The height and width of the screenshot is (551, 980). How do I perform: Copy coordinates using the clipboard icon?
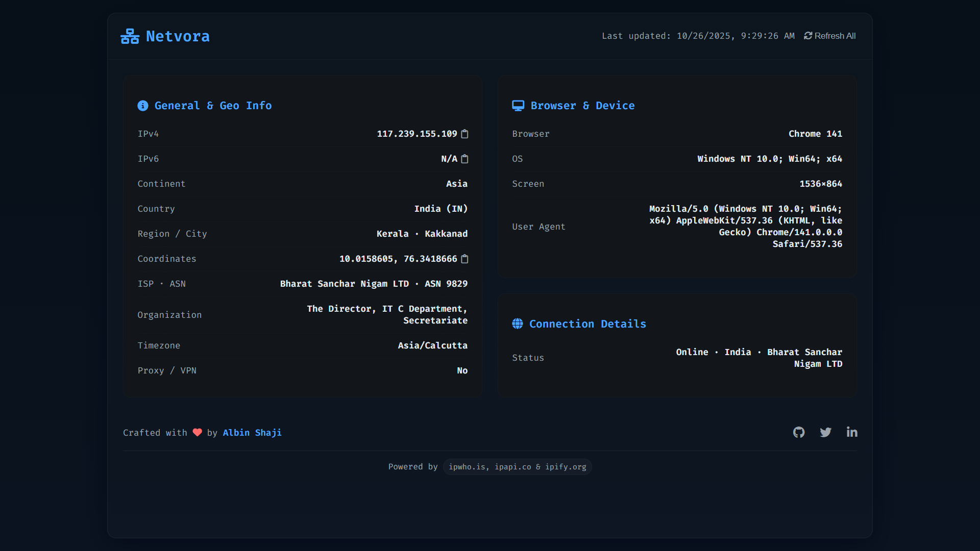pyautogui.click(x=464, y=259)
